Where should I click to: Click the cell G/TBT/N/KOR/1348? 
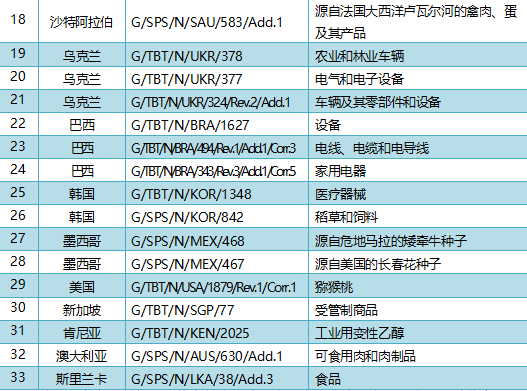coord(217,193)
